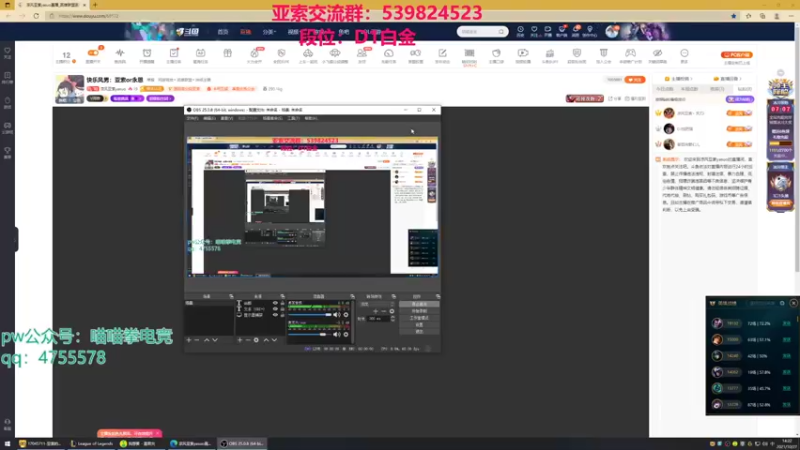
Task: Click the orange follow button beside streamer title
Action: [x=635, y=80]
